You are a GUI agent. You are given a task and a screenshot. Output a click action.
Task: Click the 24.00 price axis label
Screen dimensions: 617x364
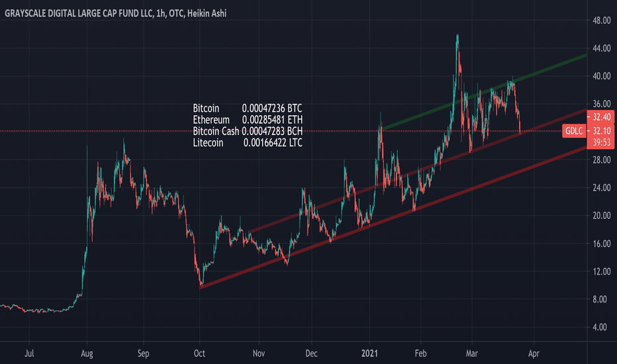tap(601, 188)
